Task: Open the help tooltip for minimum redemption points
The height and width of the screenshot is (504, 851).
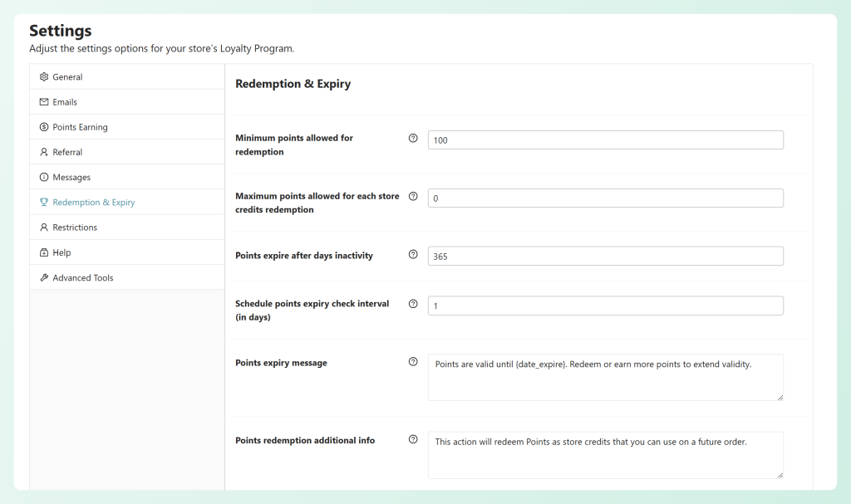Action: (x=413, y=138)
